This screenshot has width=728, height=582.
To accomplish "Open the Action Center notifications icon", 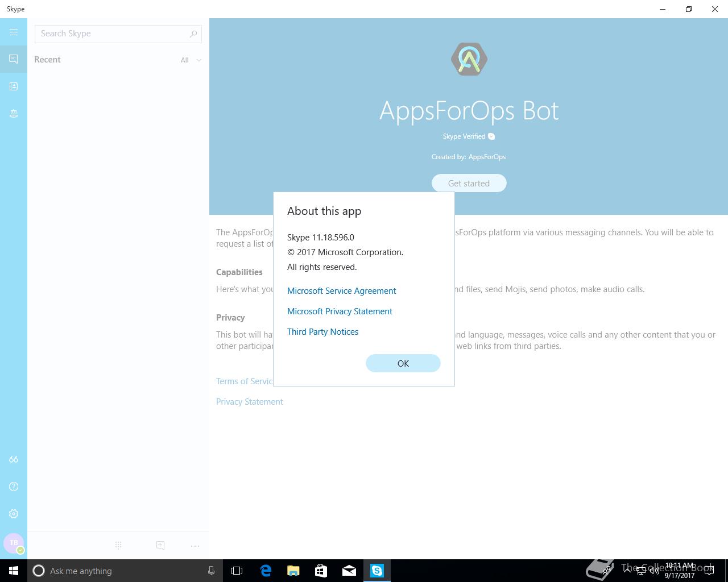I will click(709, 571).
